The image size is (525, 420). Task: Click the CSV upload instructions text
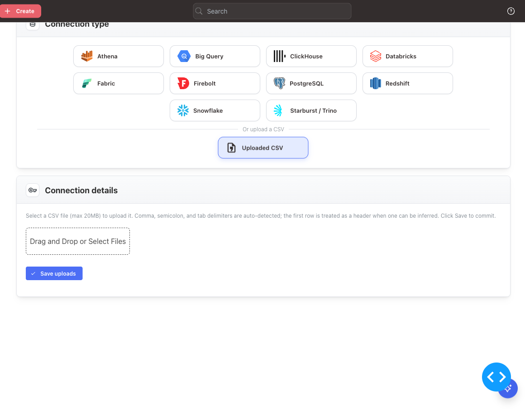(x=261, y=216)
